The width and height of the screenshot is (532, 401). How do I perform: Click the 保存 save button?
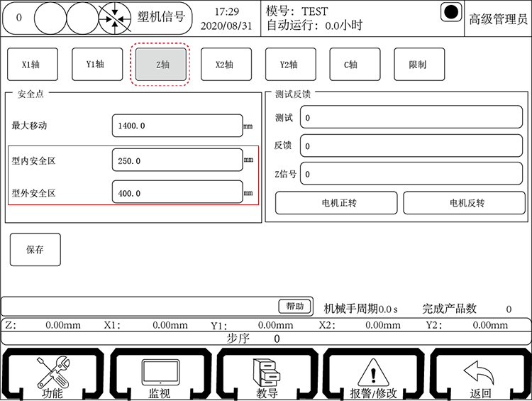35,250
